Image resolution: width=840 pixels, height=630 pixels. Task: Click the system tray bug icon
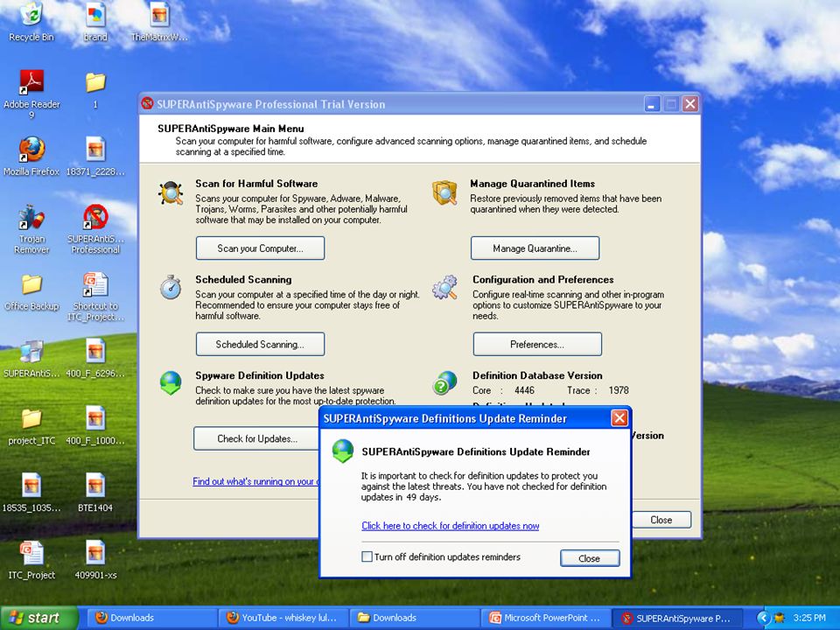tap(779, 619)
